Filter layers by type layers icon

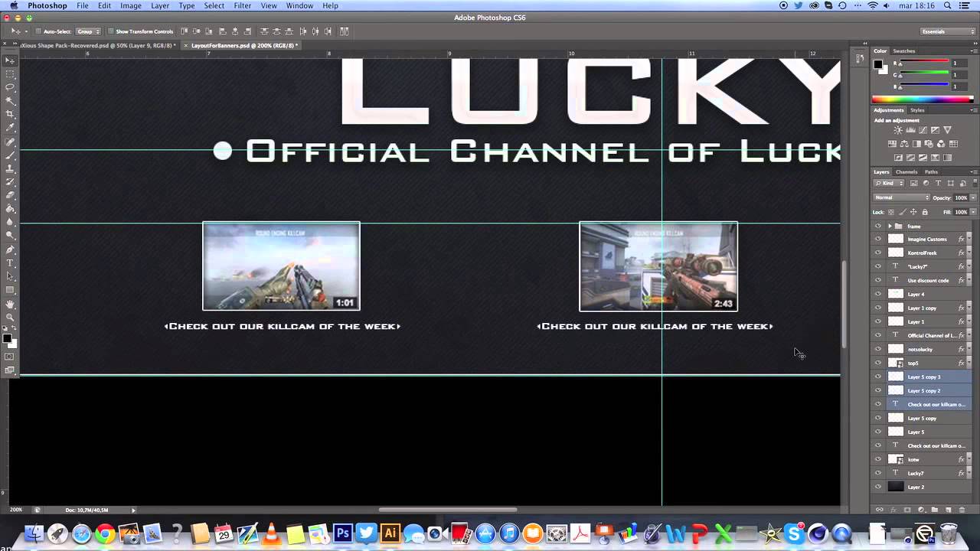pos(938,183)
